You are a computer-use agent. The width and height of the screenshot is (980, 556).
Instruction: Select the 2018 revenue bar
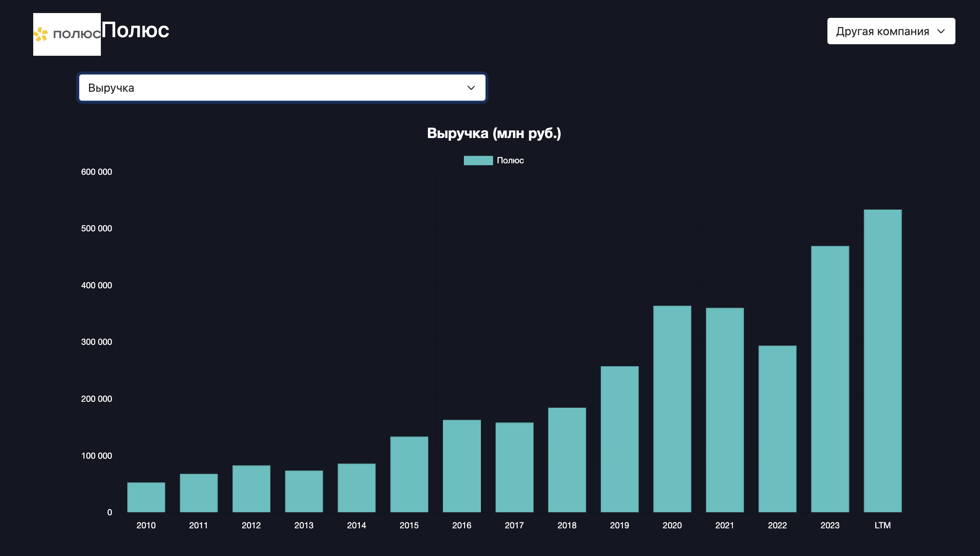(567, 460)
